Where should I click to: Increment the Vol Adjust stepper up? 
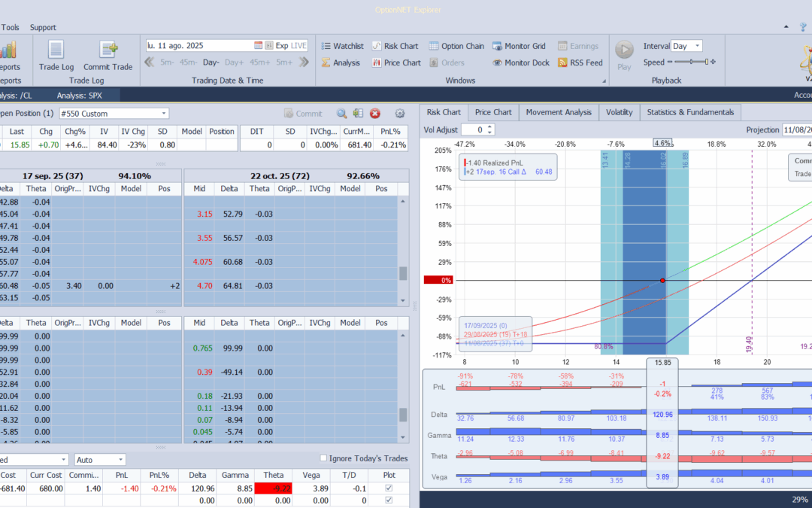(490, 127)
